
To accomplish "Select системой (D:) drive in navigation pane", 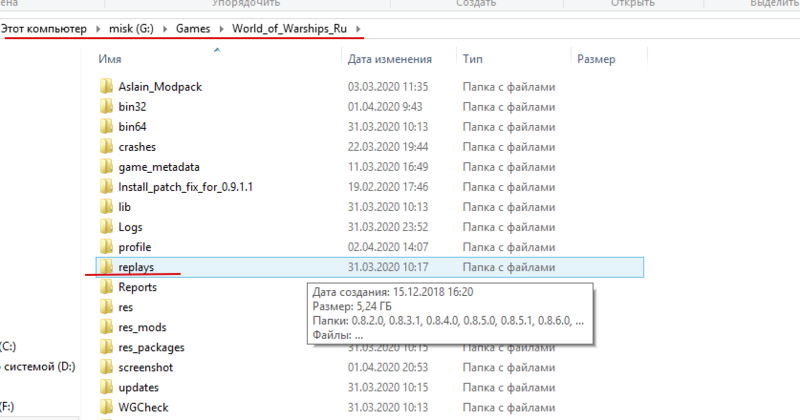I will click(38, 366).
